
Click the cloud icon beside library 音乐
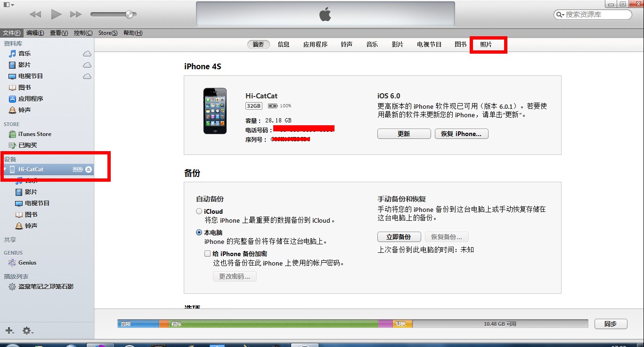coord(87,54)
